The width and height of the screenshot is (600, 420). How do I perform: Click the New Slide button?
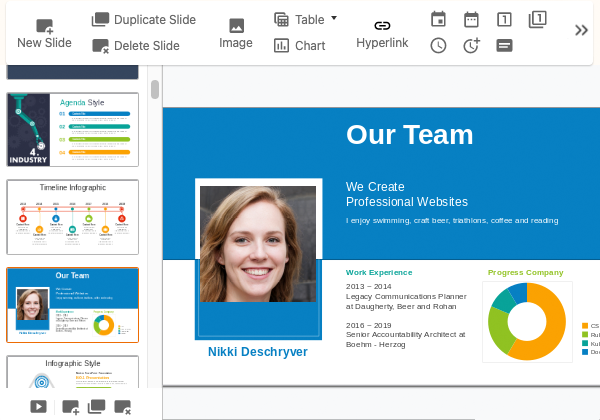click(x=44, y=33)
